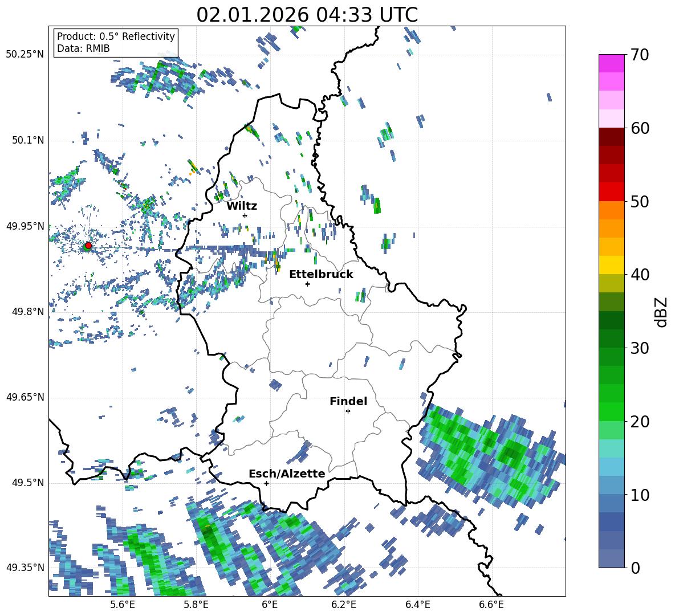Click the Ettelbruck station cross marker
The width and height of the screenshot is (675, 616).
307,284
